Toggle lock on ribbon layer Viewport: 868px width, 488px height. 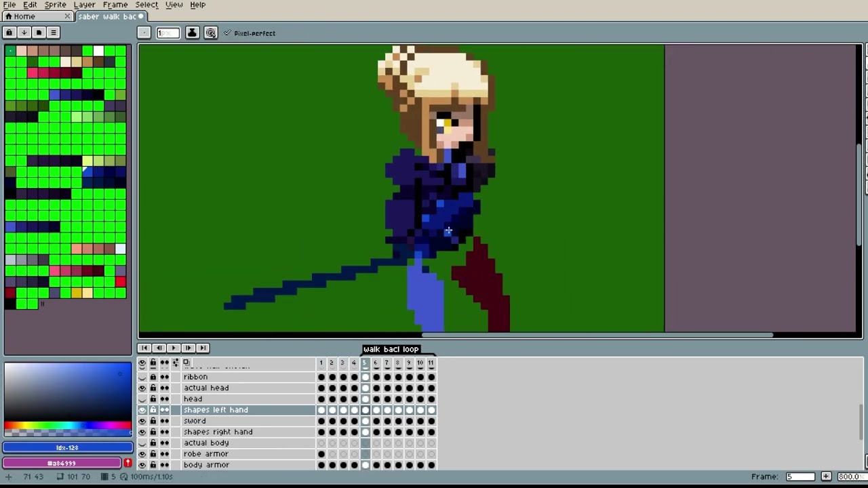click(153, 377)
